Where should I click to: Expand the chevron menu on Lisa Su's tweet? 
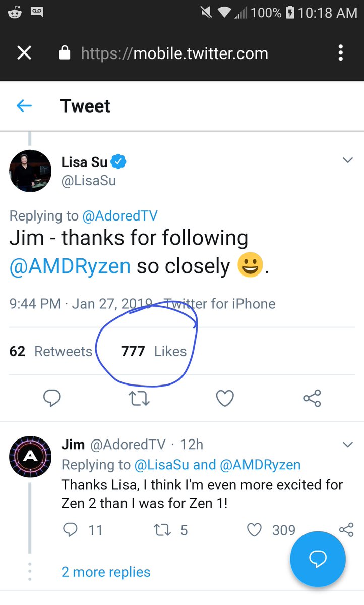(x=347, y=160)
